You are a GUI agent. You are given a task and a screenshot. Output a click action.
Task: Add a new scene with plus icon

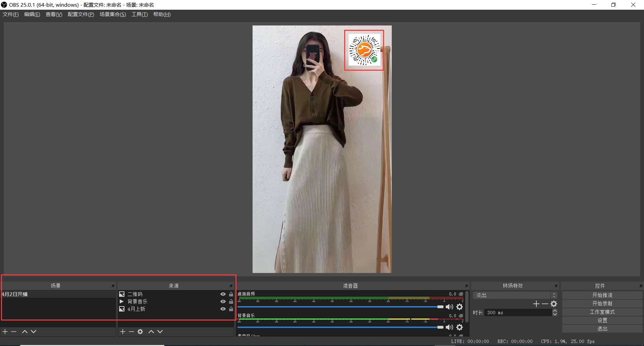coord(5,332)
